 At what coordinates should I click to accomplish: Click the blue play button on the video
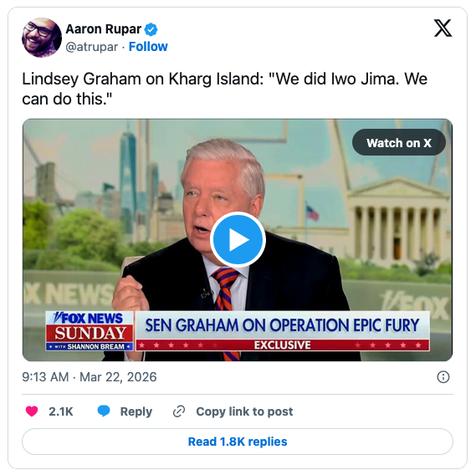tap(238, 240)
